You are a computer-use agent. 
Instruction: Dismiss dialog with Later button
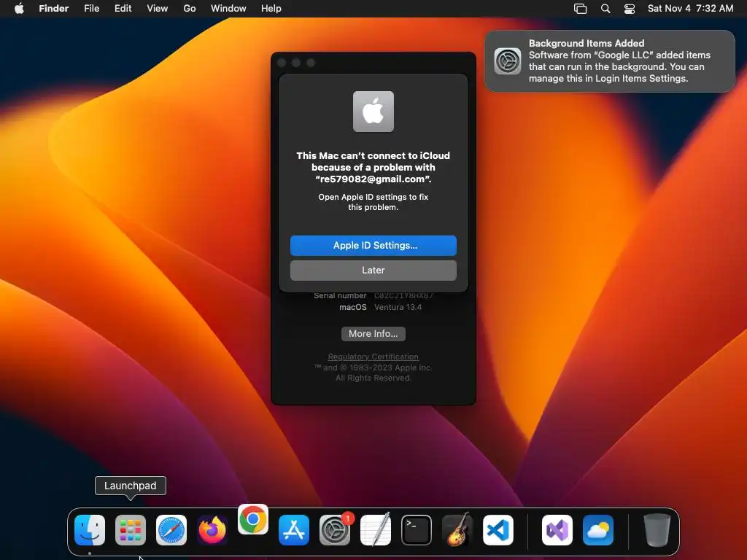pyautogui.click(x=373, y=270)
